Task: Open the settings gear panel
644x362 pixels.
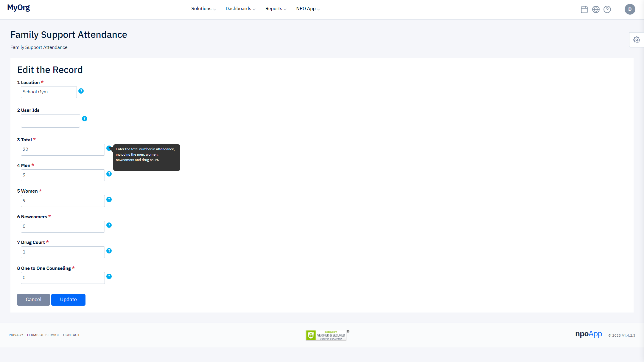Action: click(x=637, y=40)
